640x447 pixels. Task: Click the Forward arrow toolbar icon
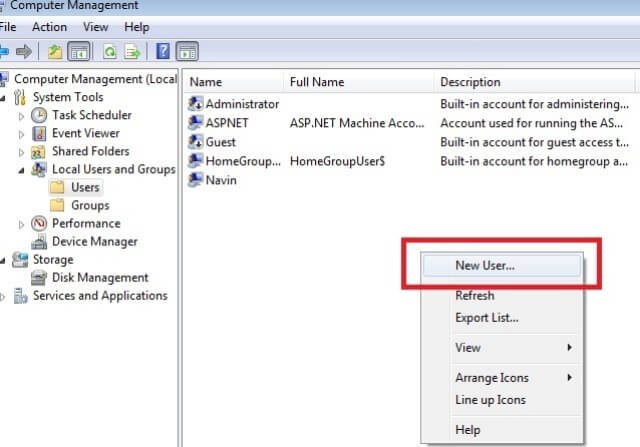[x=24, y=51]
